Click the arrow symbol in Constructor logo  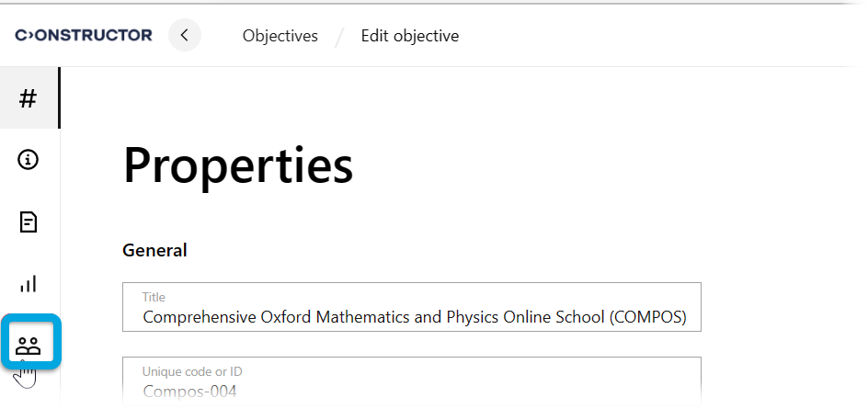tap(30, 36)
